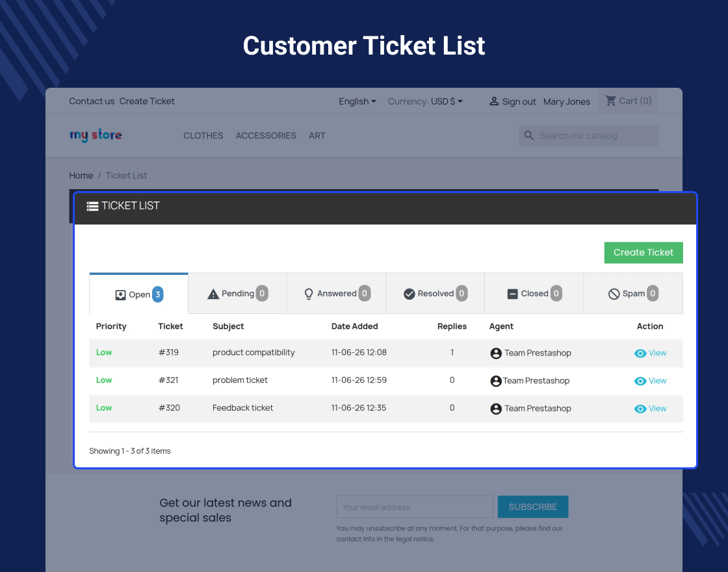This screenshot has width=728, height=572.
Task: Click the SUBSCRIBE button
Action: pos(532,507)
